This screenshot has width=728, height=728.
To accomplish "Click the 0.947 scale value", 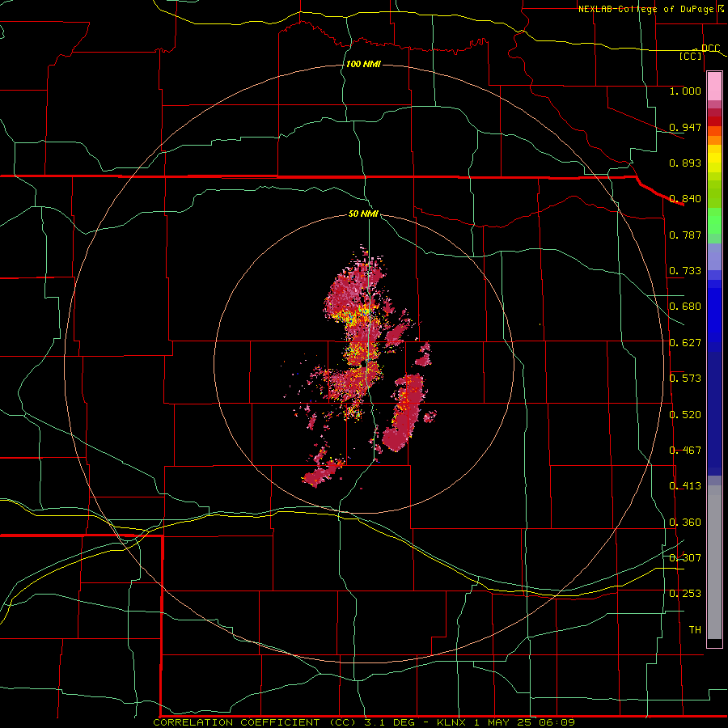I will [x=685, y=127].
